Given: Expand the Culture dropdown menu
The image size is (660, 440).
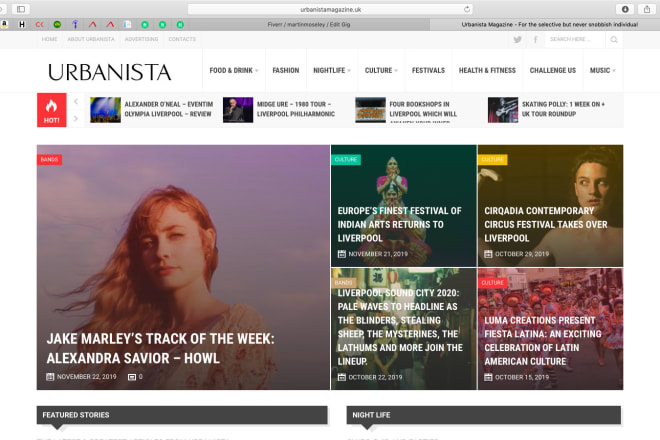Looking at the screenshot, I should coord(381,70).
